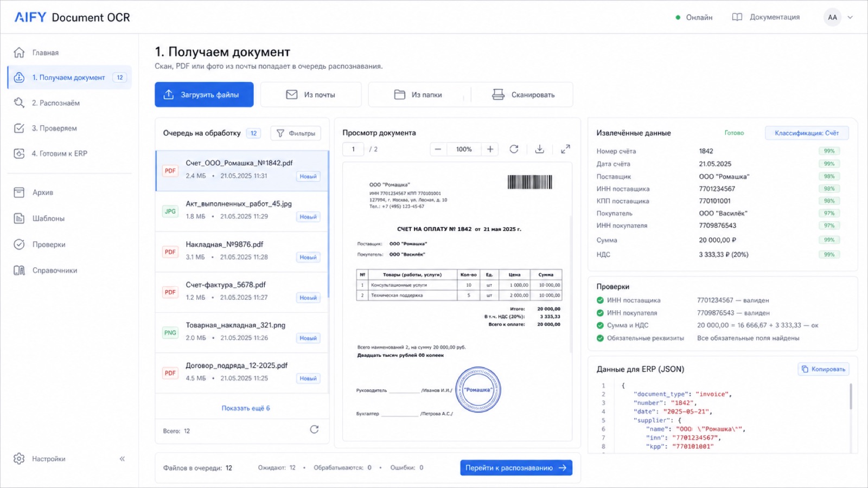868x488 pixels.
Task: Click Сканировать button
Action: pyautogui.click(x=522, y=95)
